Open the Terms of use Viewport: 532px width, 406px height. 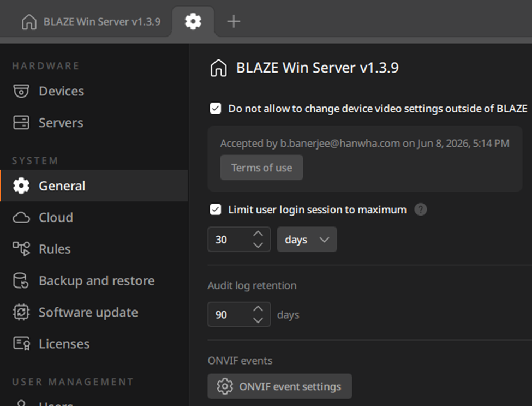click(261, 168)
